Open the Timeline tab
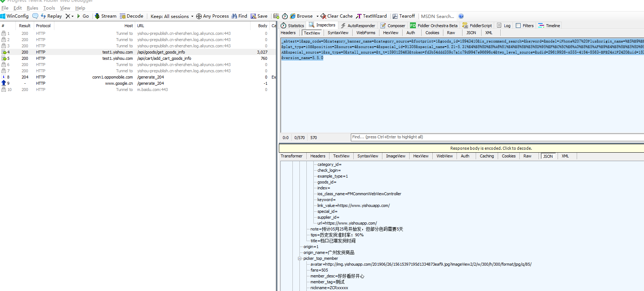 pyautogui.click(x=549, y=26)
